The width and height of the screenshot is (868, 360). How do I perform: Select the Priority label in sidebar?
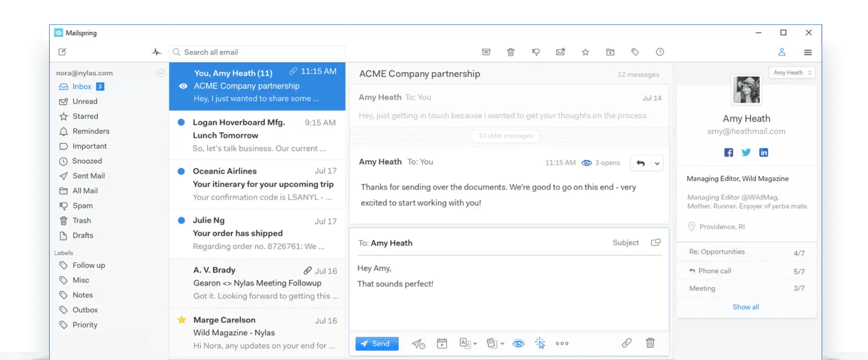click(x=84, y=325)
